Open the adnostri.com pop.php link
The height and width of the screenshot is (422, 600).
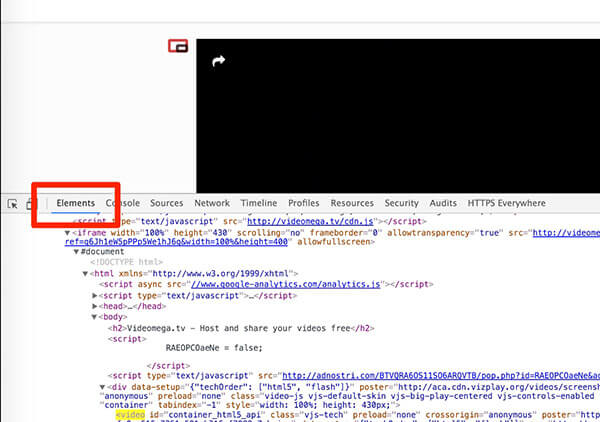point(441,376)
